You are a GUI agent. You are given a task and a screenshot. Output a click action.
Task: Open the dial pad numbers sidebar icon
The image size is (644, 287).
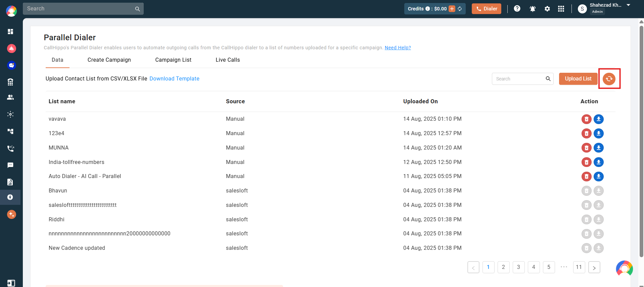click(x=10, y=82)
